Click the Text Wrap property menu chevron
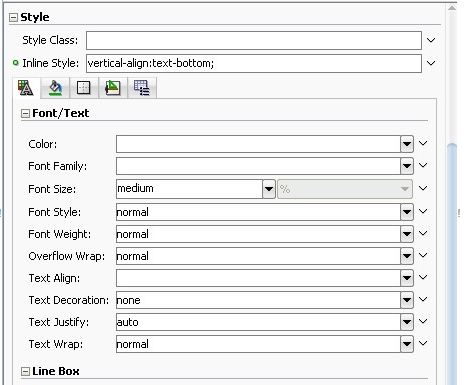 [x=423, y=343]
